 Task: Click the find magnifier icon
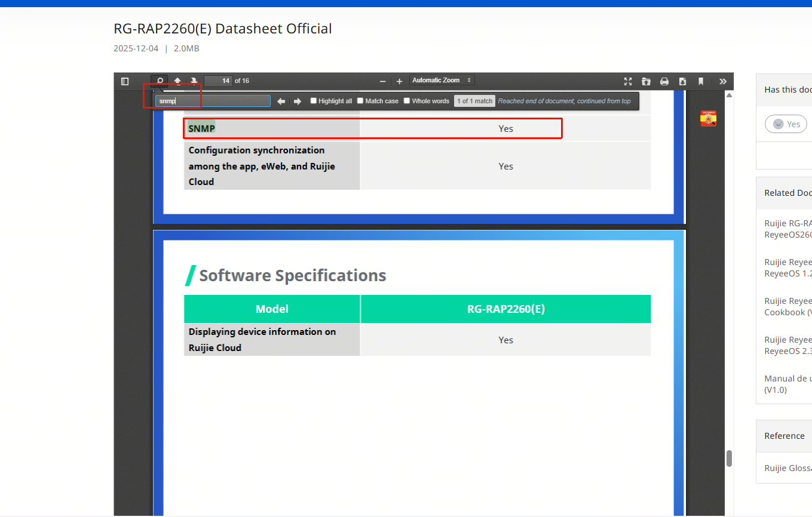tap(160, 81)
